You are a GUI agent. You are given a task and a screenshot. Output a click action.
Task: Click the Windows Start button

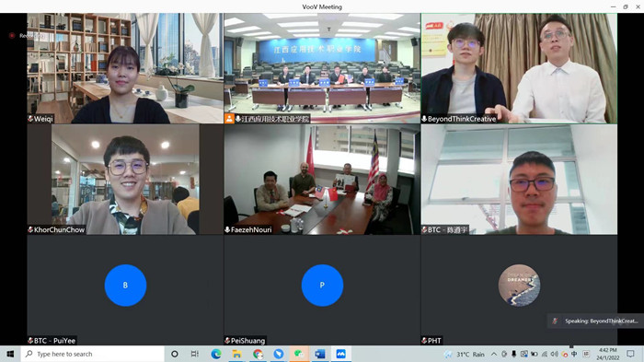click(x=10, y=354)
